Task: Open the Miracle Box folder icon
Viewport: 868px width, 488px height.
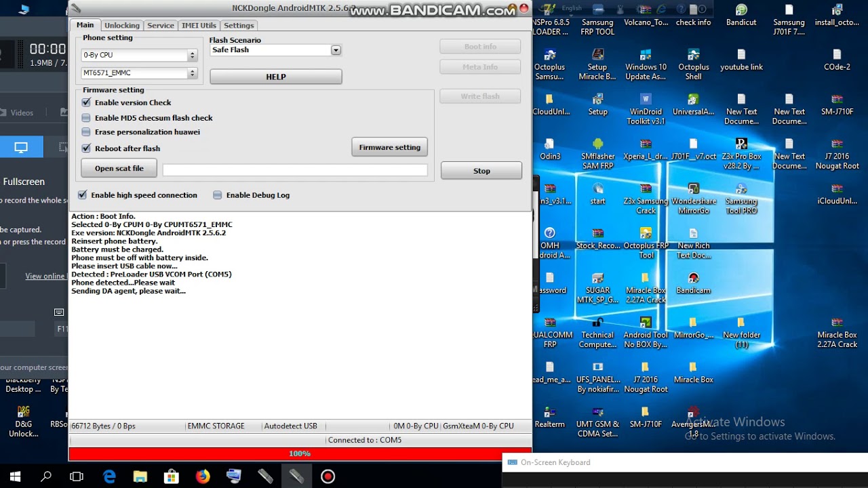Action: click(694, 373)
